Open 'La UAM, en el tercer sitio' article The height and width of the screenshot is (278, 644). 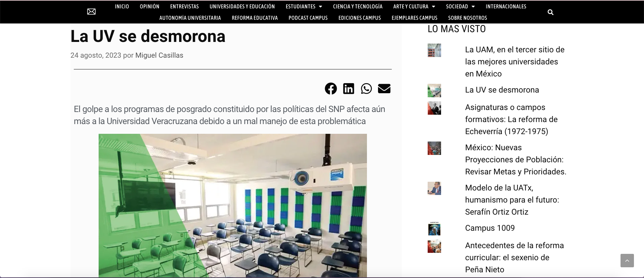(515, 62)
